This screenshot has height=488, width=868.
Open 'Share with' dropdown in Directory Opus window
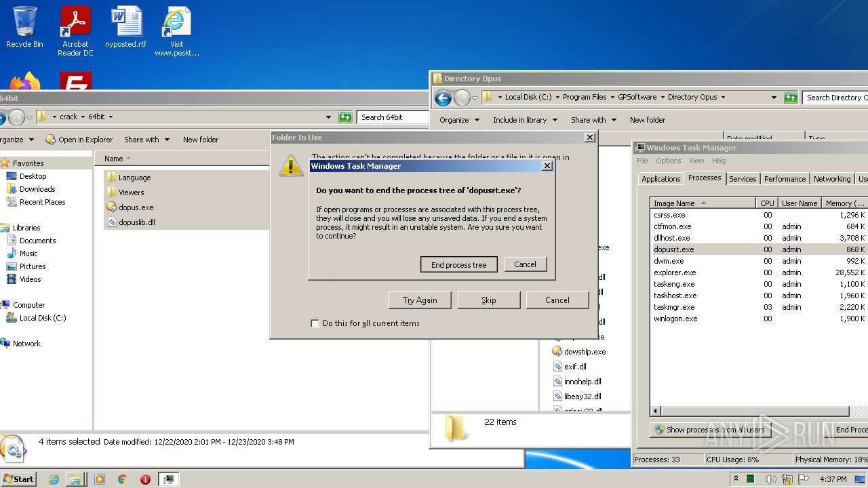tap(593, 120)
